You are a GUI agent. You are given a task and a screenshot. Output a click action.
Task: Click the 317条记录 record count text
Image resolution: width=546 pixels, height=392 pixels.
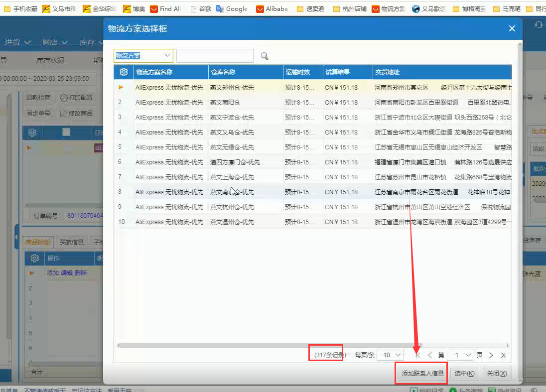[x=330, y=355]
